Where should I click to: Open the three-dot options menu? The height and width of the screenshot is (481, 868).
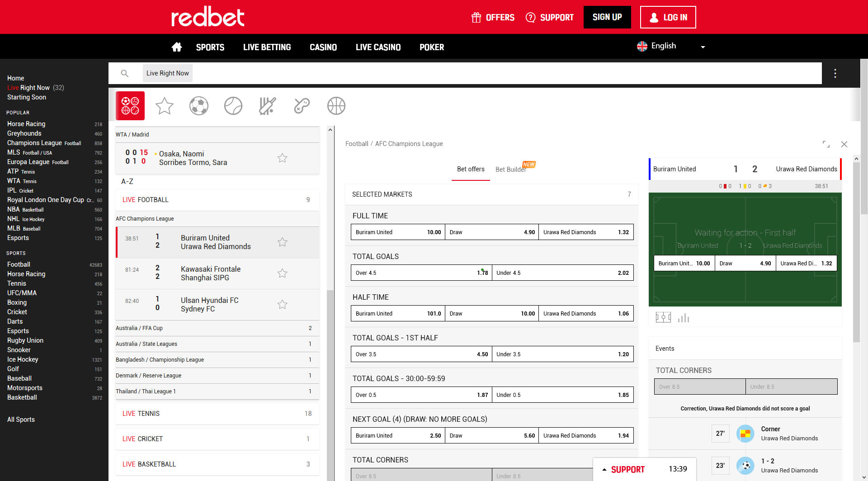(x=835, y=73)
